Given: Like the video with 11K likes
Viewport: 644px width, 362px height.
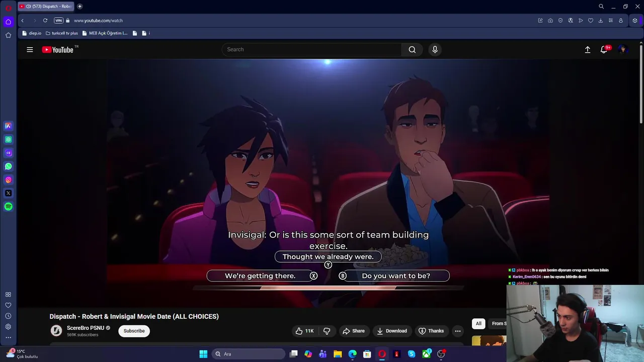Looking at the screenshot, I should [305, 331].
